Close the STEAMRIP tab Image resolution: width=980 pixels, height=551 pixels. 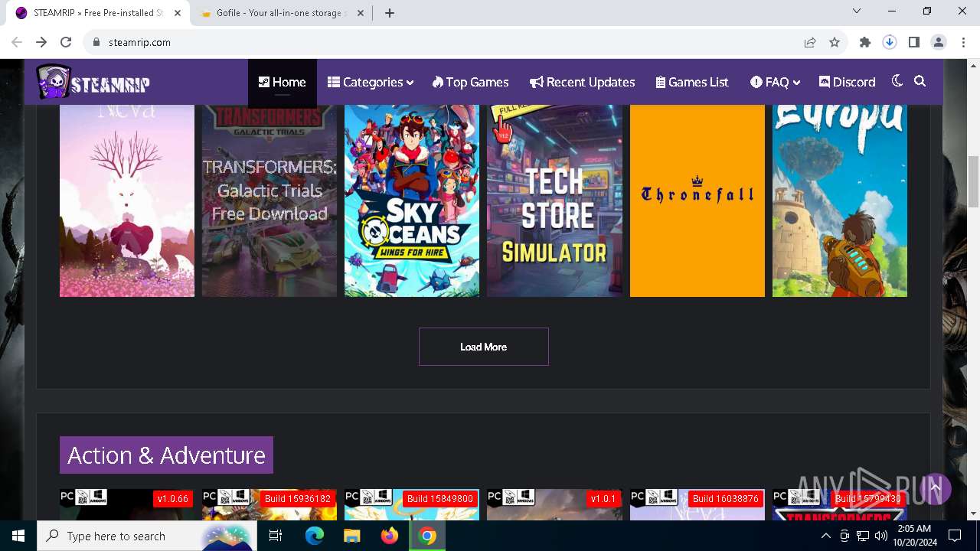tap(178, 13)
